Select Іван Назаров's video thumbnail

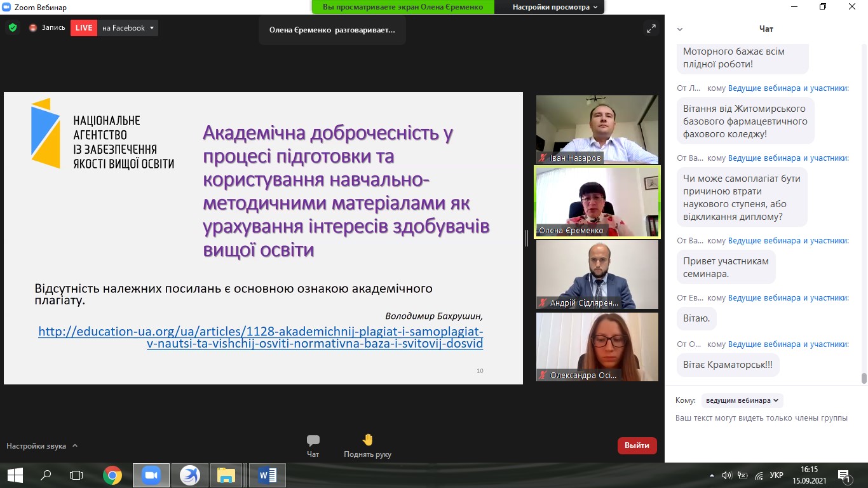click(x=597, y=130)
